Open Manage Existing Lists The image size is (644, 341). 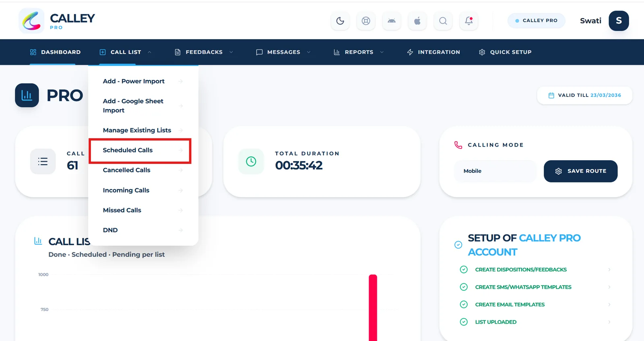coord(143,130)
